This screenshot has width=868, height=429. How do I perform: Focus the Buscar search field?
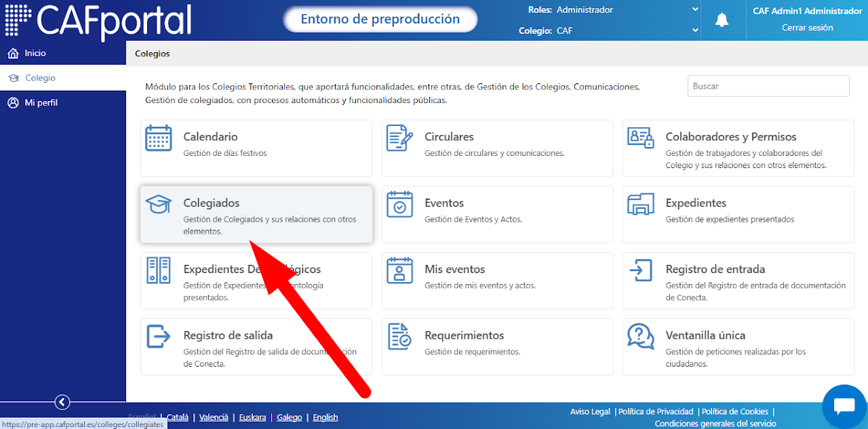pyautogui.click(x=768, y=86)
